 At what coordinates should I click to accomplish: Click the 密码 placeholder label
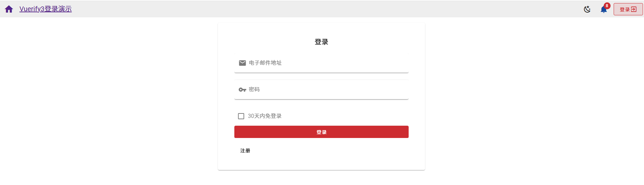coord(254,90)
